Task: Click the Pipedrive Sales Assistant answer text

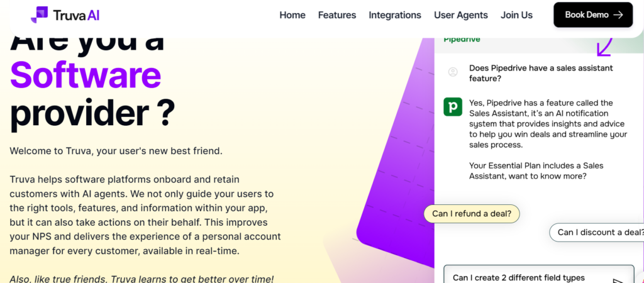Action: 547,124
